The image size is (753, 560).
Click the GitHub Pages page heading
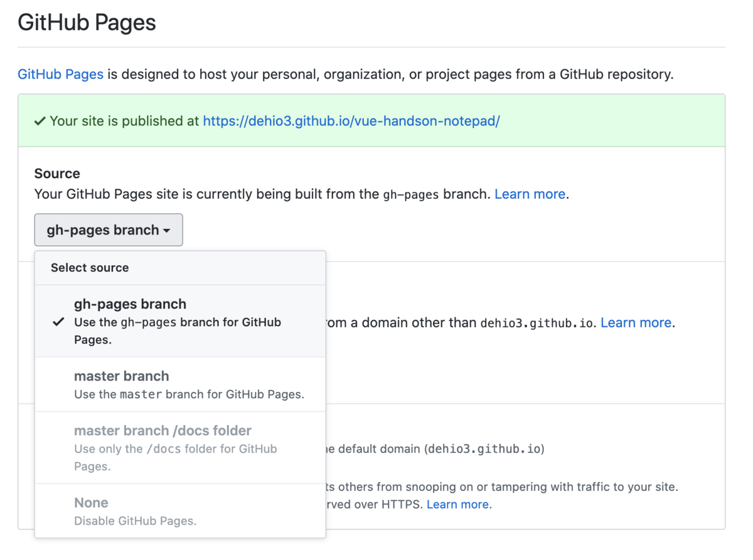tap(87, 23)
